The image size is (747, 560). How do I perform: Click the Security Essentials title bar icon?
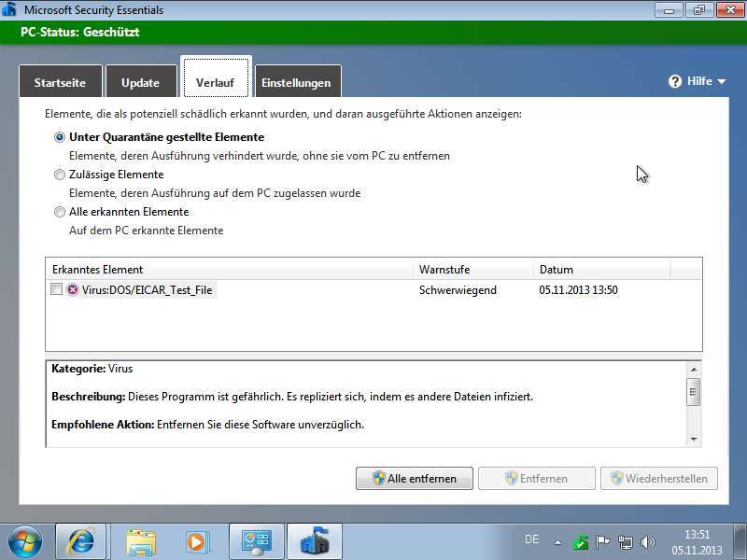[x=9, y=9]
